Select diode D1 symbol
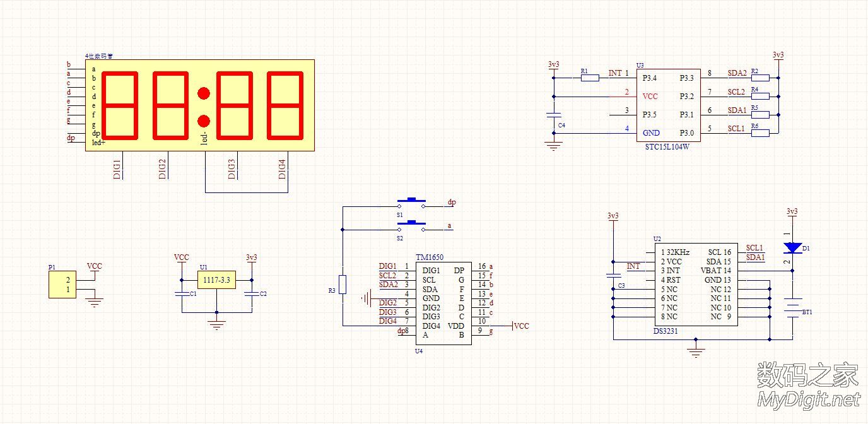Viewport: 868px width, 424px height. coord(792,248)
